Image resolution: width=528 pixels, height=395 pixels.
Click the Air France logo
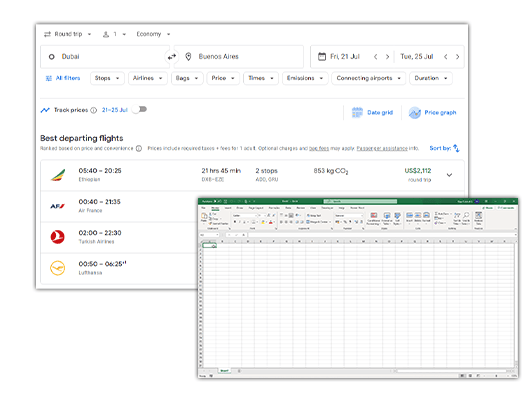(58, 206)
